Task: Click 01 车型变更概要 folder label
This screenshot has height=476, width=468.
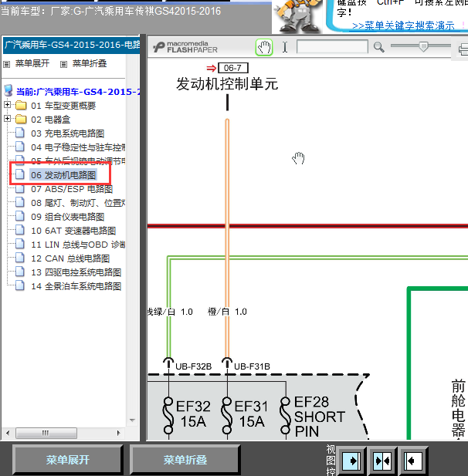Action: (x=63, y=106)
